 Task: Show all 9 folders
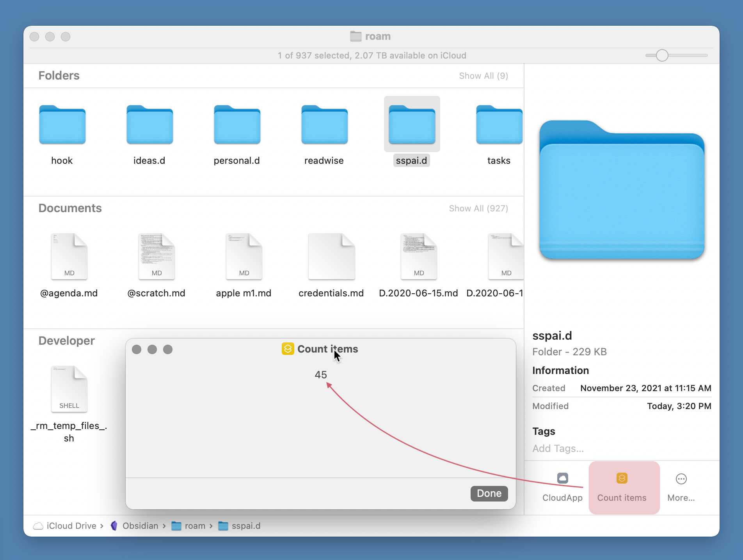coord(483,76)
